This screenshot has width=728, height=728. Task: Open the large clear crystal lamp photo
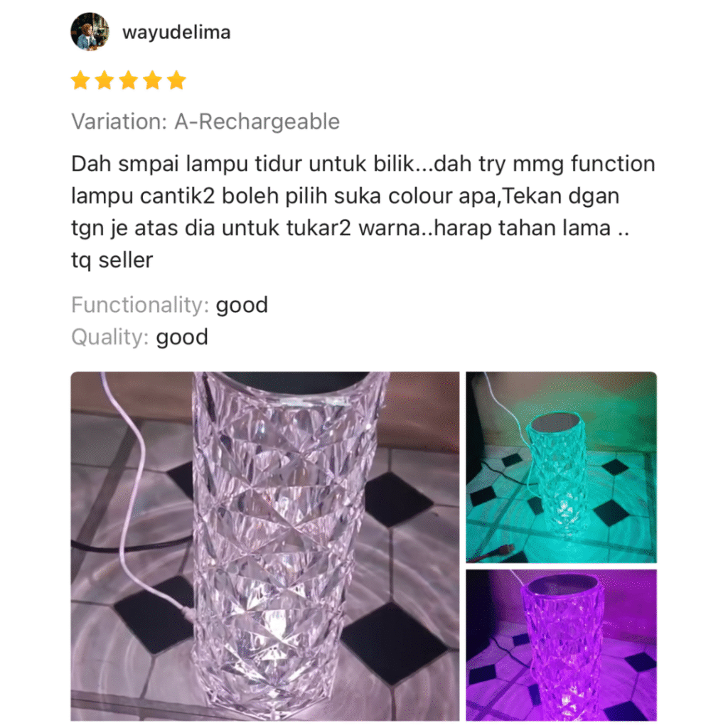click(x=264, y=546)
